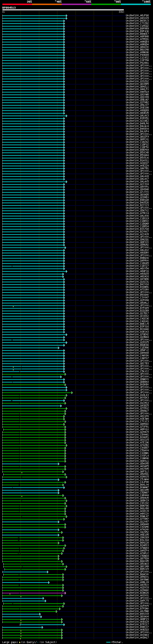Select label UniRef100_Q4PCT5
Viewport: 153px width, 644px height.
137,601
